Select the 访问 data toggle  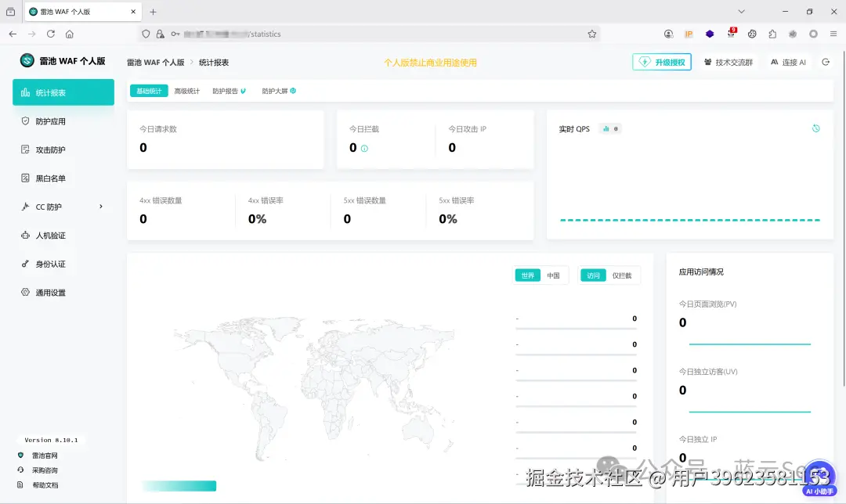(593, 275)
